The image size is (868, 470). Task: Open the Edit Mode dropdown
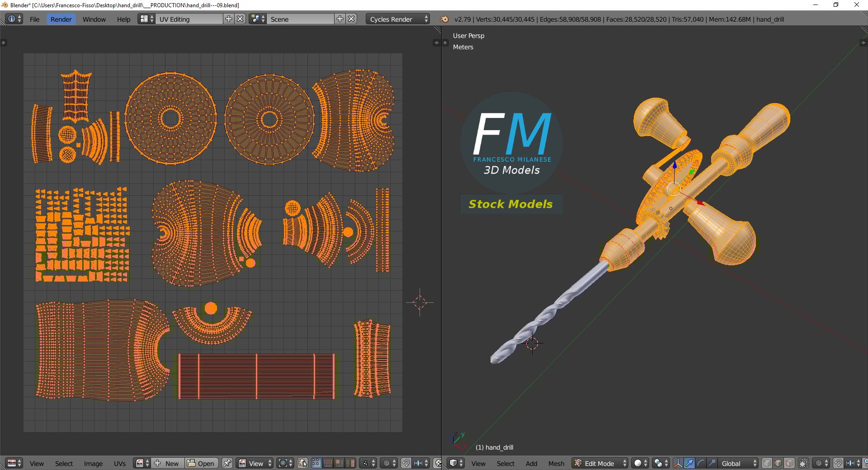tap(600, 463)
